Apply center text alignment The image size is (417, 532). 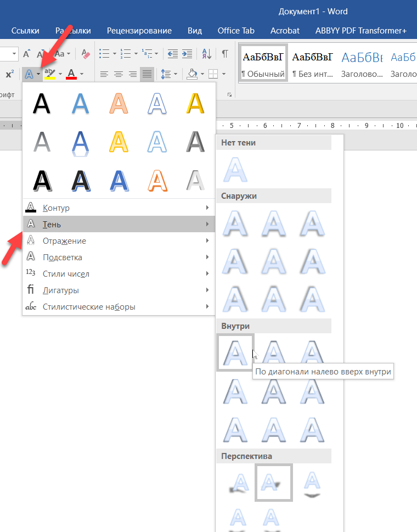(118, 74)
